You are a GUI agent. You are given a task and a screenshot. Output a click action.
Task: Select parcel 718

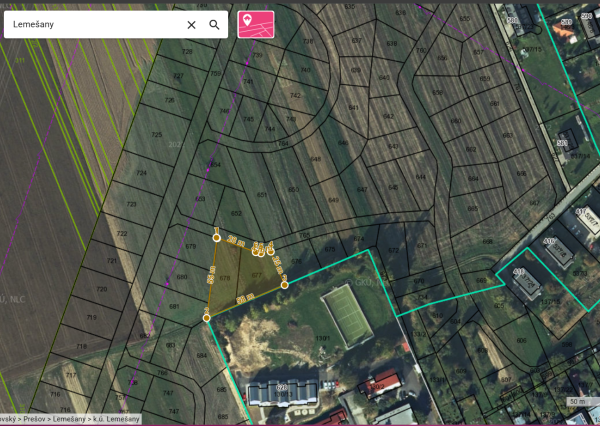[x=82, y=346]
